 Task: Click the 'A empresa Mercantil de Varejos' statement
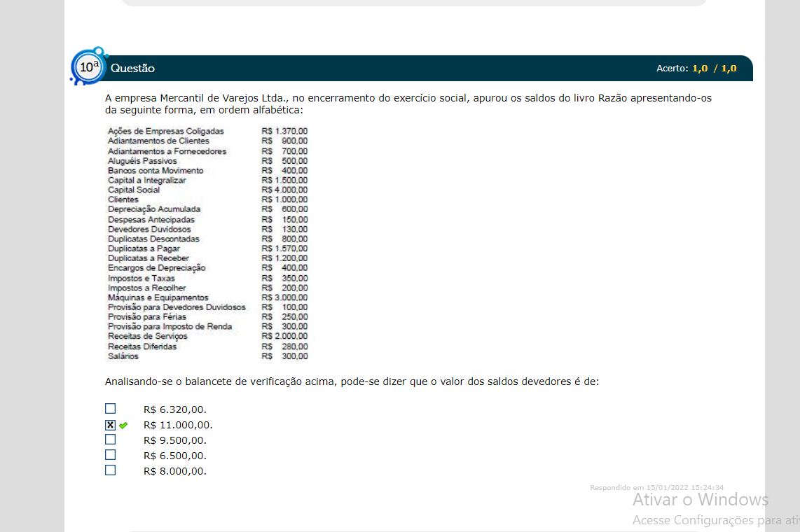pos(408,104)
